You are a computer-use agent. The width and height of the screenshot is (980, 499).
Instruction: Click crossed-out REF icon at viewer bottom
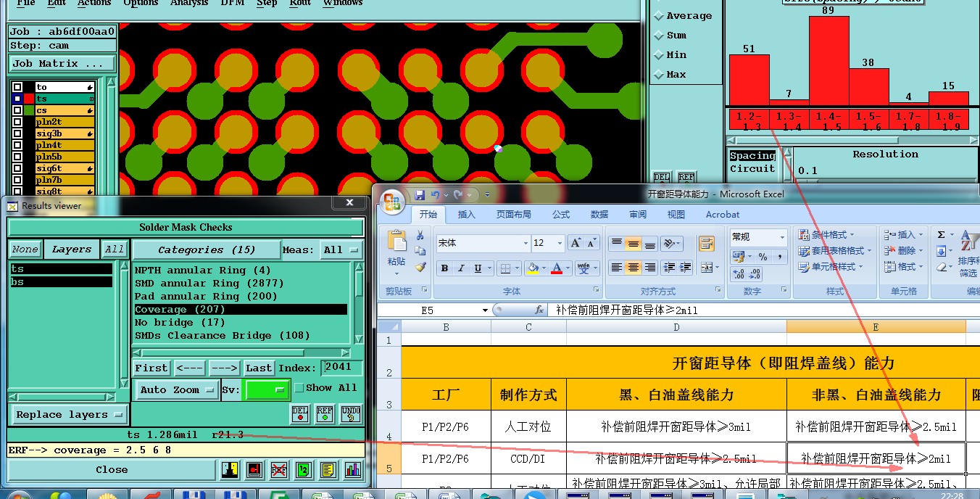click(279, 470)
